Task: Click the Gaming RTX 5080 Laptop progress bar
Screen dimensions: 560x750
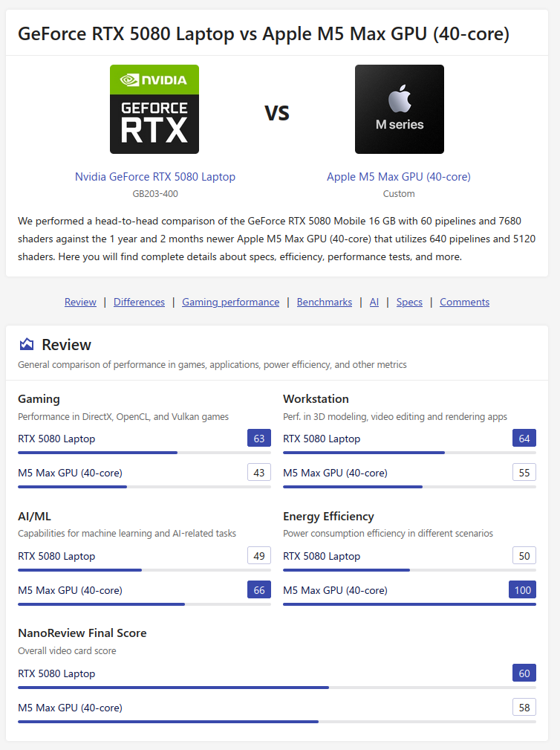Action: (x=144, y=453)
